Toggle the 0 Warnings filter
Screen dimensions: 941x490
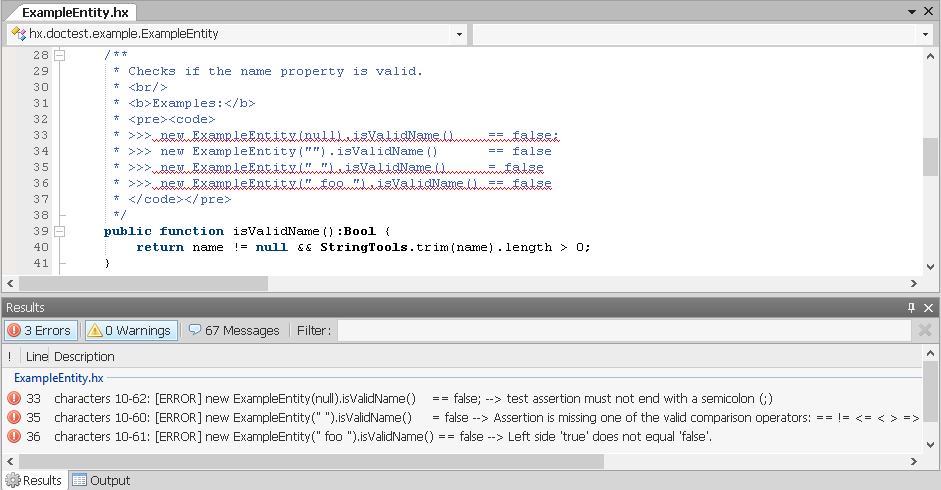click(x=131, y=330)
